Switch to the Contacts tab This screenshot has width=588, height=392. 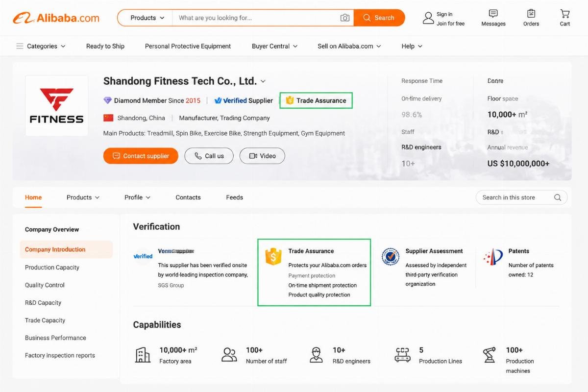188,197
